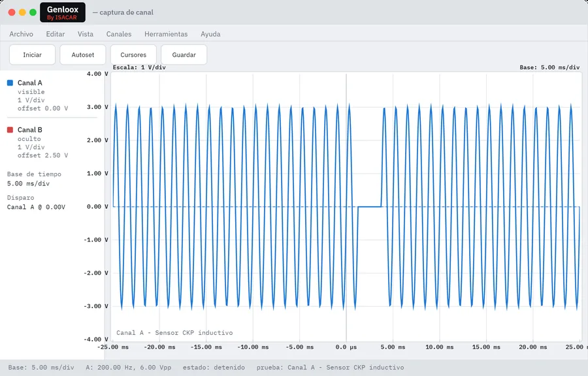Image resolution: width=588 pixels, height=376 pixels.
Task: Save capture with Guardar button
Action: pos(184,55)
